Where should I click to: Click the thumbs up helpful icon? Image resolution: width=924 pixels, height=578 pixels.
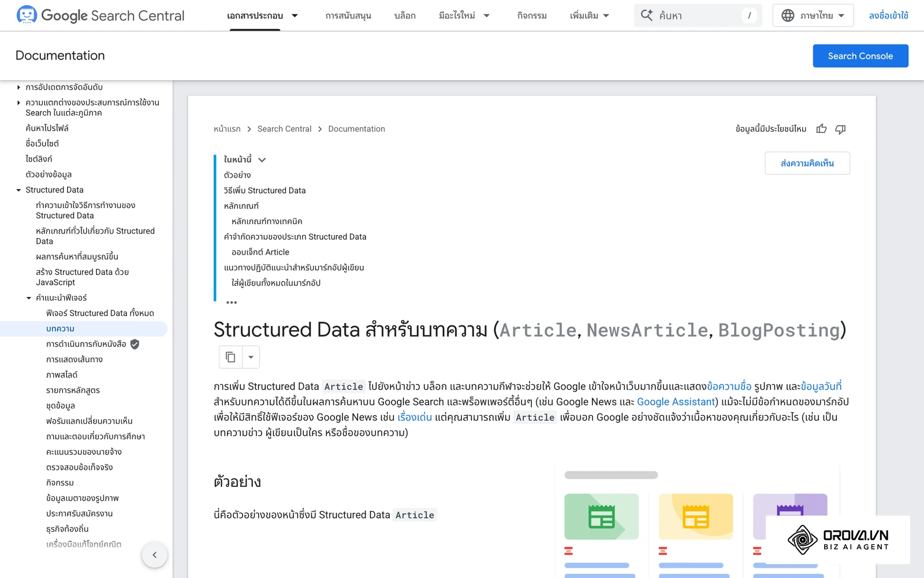pos(821,129)
